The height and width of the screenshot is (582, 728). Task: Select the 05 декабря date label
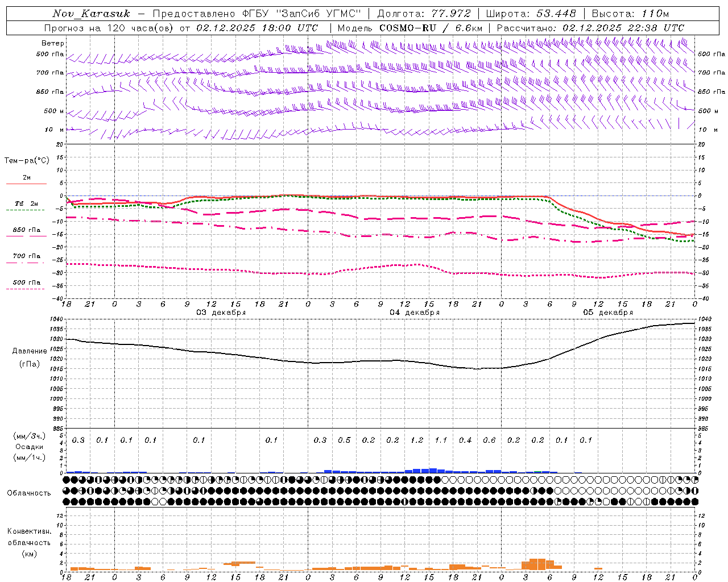coord(608,313)
